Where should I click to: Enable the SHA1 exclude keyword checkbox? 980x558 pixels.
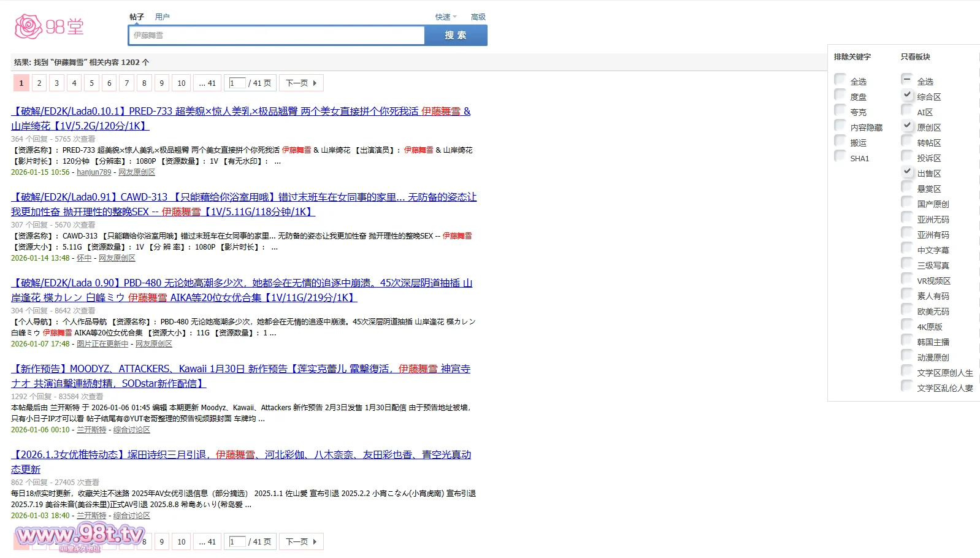tap(840, 156)
